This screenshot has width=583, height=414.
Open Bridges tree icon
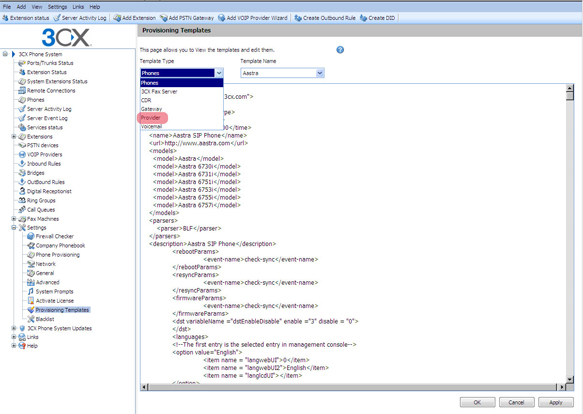tap(22, 173)
